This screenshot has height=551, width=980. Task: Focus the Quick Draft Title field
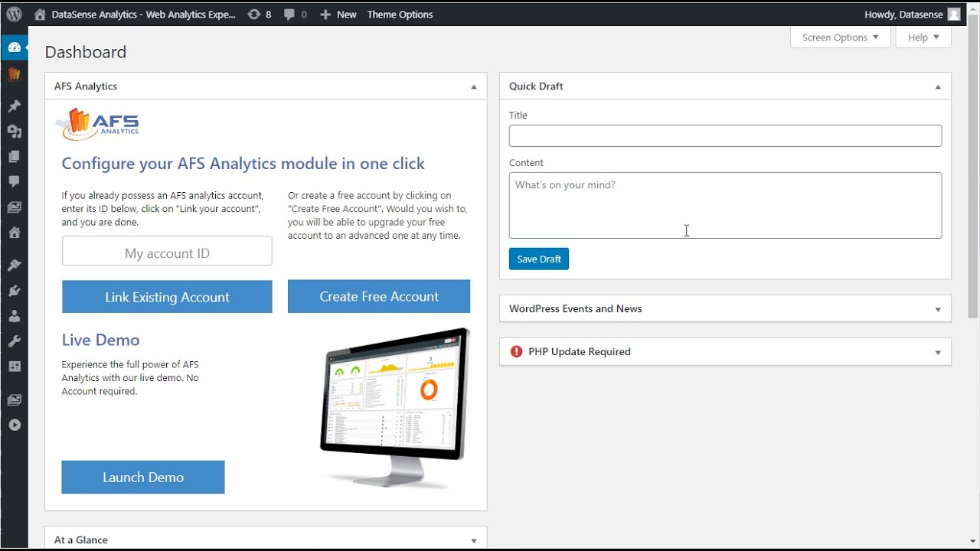(725, 135)
